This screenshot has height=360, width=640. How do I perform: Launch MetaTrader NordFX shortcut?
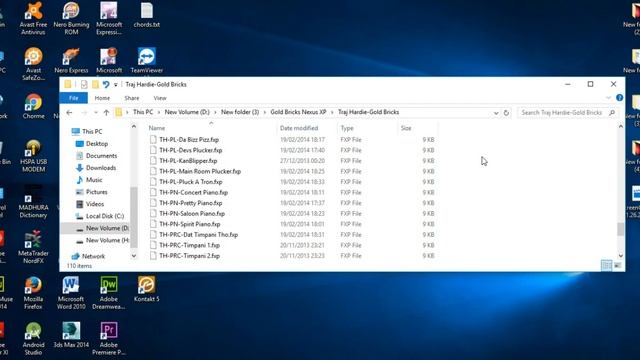point(33,247)
